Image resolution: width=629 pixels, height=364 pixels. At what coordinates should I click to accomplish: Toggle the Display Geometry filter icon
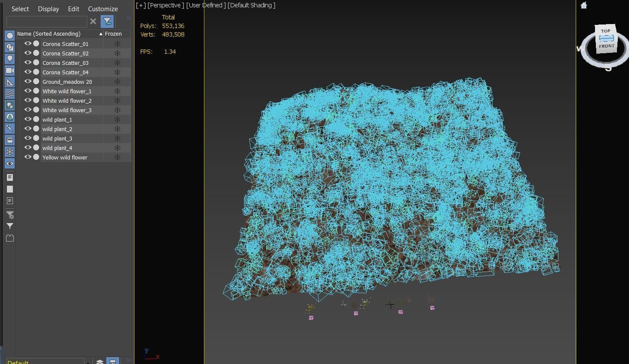(x=9, y=36)
